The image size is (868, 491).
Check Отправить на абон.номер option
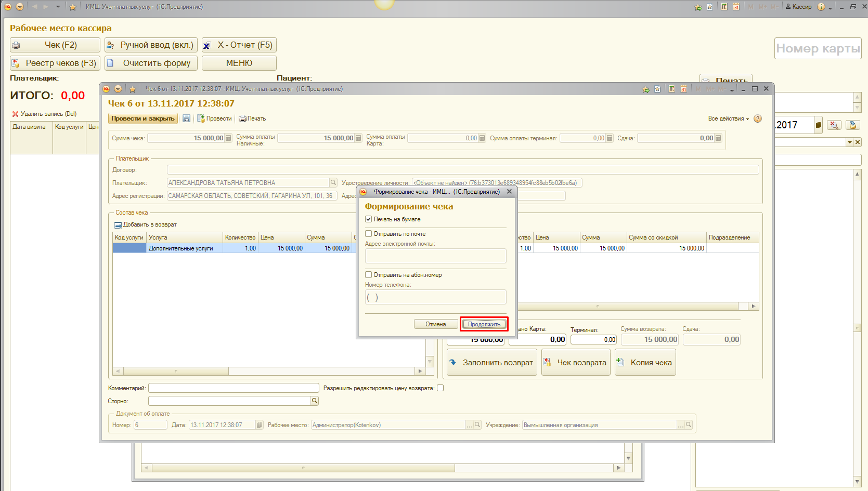(369, 275)
